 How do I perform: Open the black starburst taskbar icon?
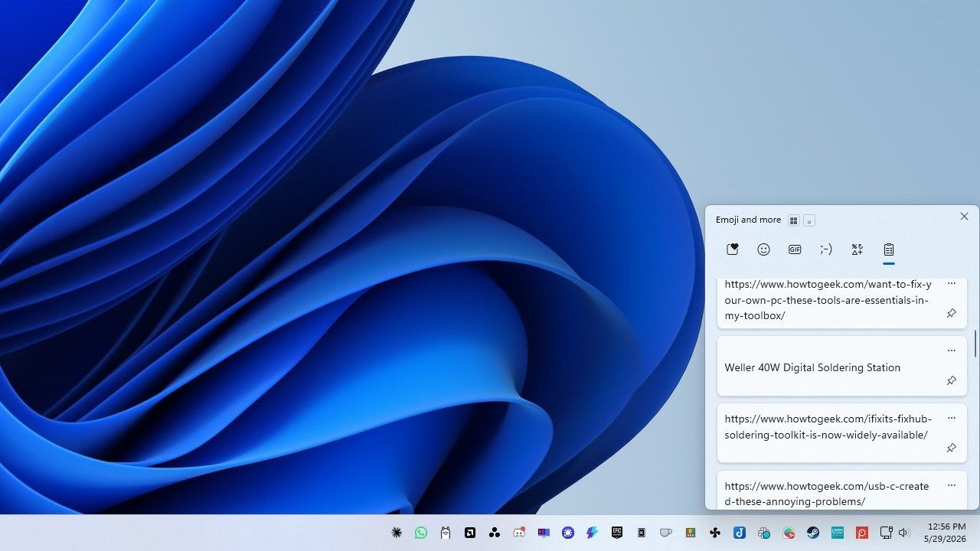click(397, 533)
